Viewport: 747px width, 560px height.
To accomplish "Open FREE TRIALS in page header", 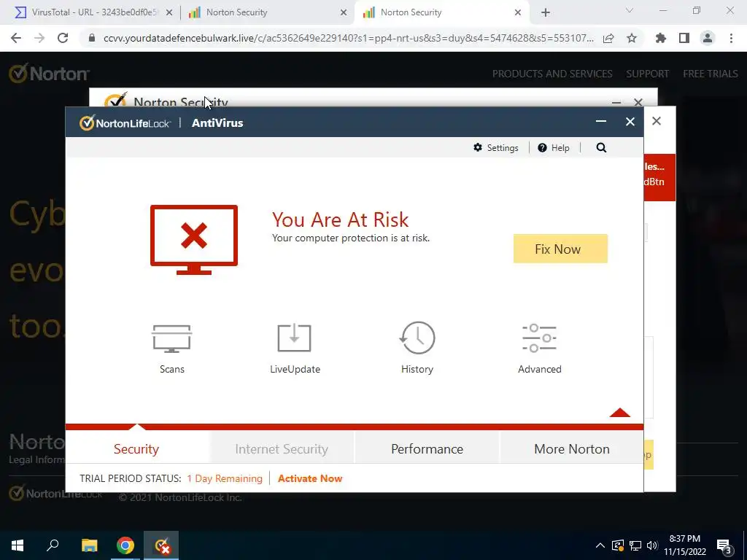I will (711, 74).
